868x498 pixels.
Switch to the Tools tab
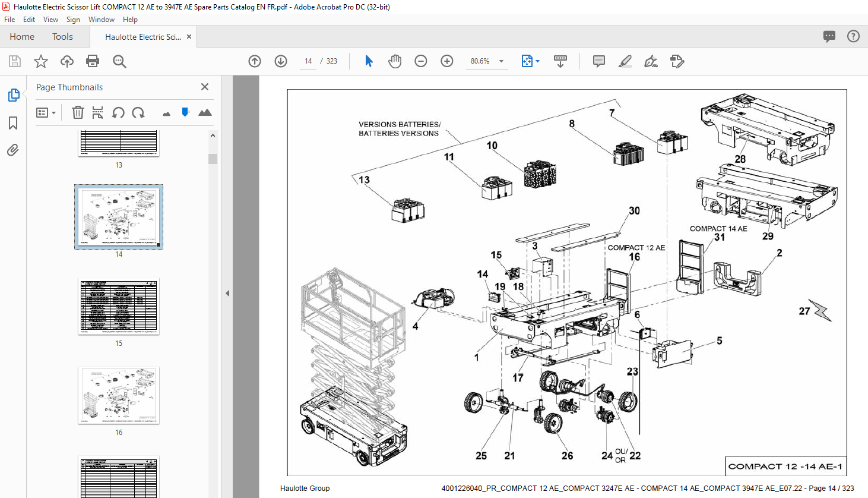(62, 37)
